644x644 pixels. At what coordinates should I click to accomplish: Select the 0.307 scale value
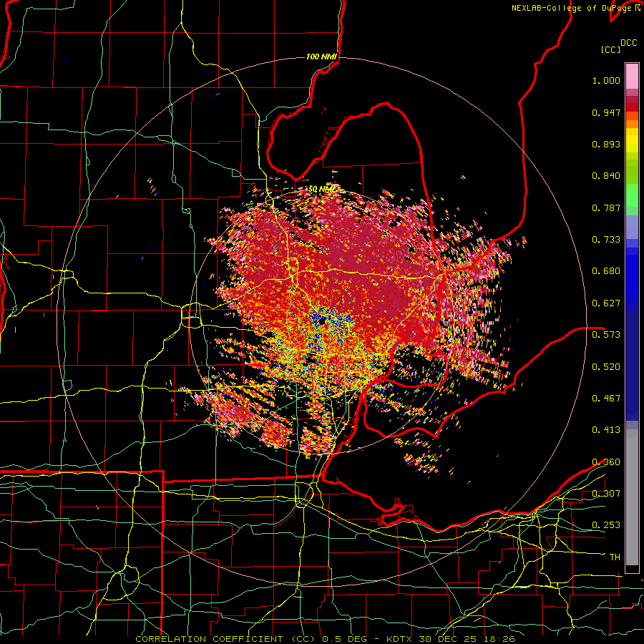[606, 494]
